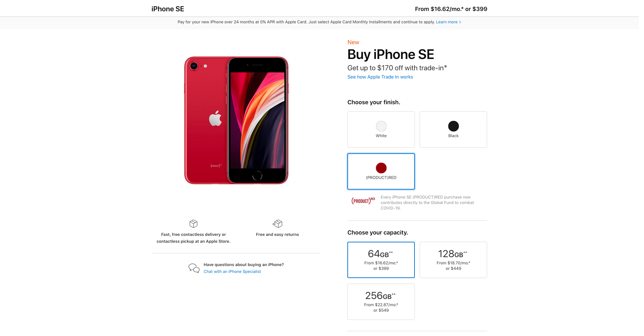
Task: Click the contactless delivery box icon
Action: (193, 224)
